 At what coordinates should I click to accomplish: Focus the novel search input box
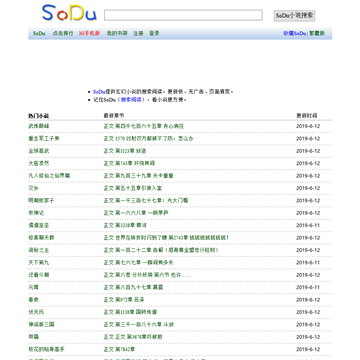coord(183,15)
